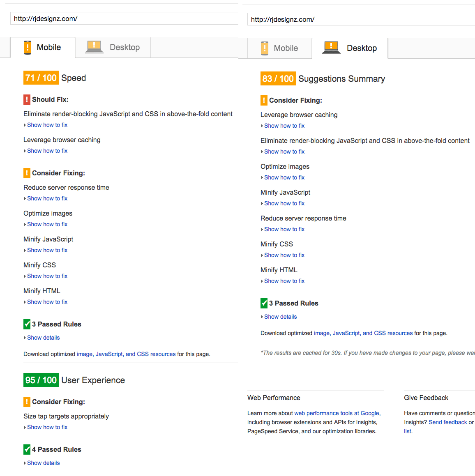Click orange Consider Fixing icon under User Experience
The image size is (475, 476).
pyautogui.click(x=27, y=402)
